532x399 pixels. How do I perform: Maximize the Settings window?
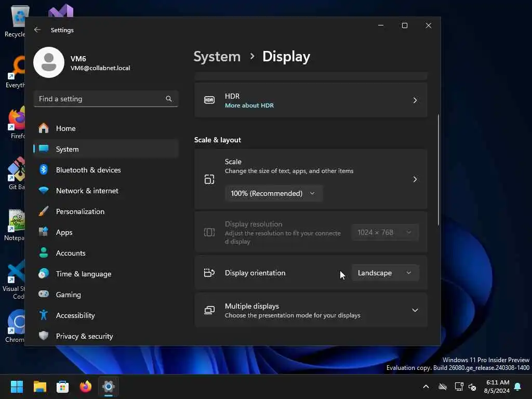tap(404, 25)
